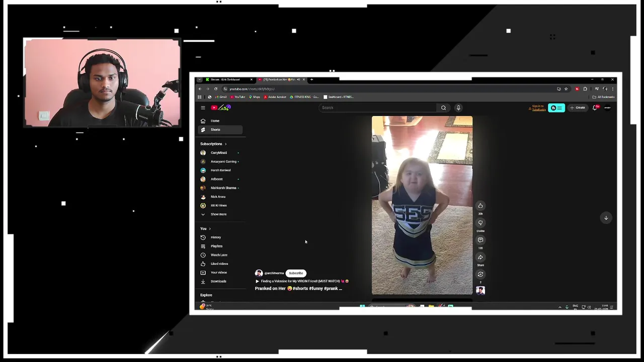Click the Pranked on Her title
This screenshot has height=362, width=644.
298,289
